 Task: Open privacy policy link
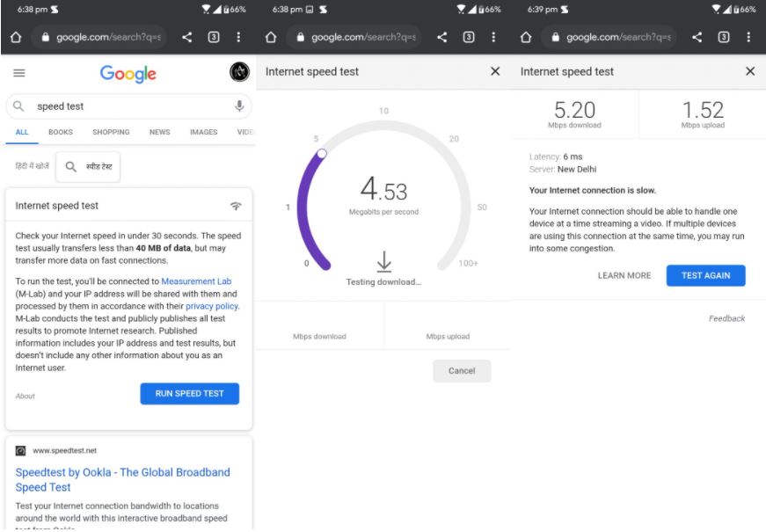[x=212, y=306]
